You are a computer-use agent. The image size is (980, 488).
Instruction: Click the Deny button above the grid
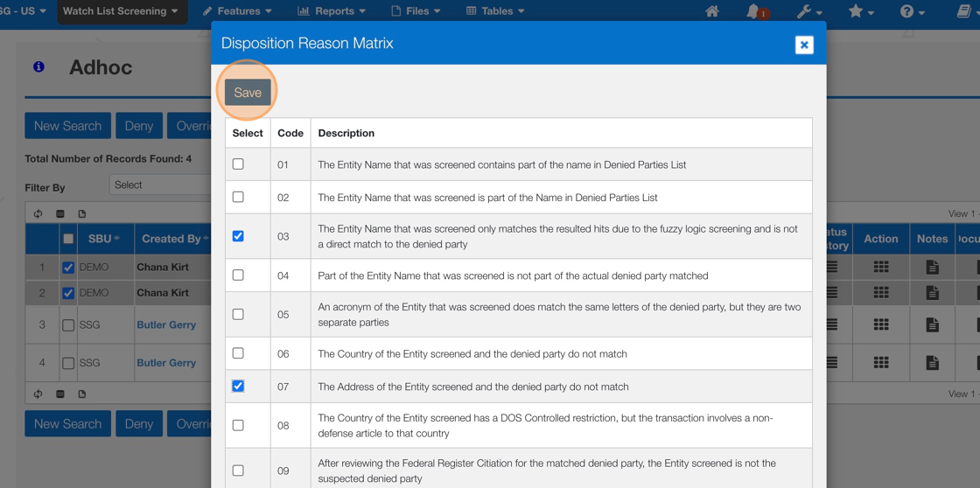139,126
